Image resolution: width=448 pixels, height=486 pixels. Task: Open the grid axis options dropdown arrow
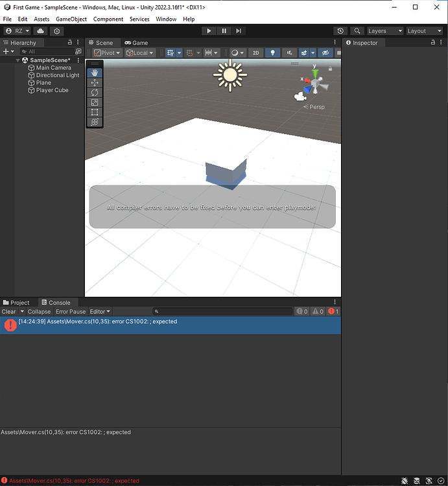(x=179, y=53)
